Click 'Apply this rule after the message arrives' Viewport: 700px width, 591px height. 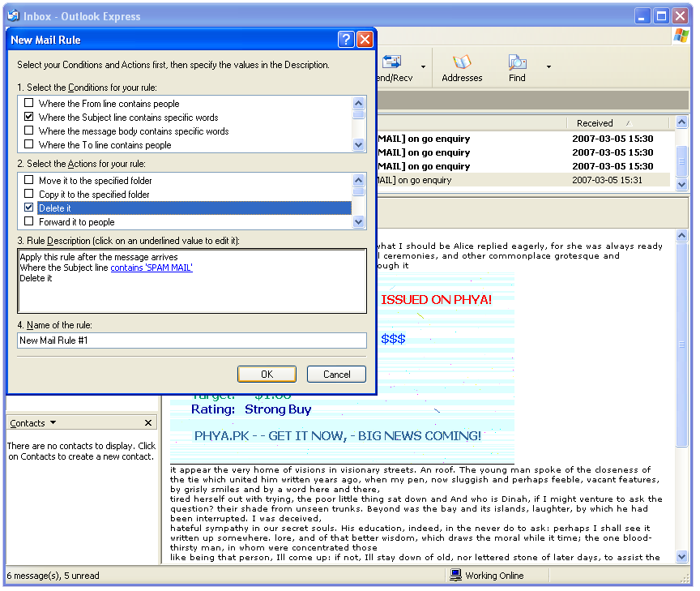(99, 257)
